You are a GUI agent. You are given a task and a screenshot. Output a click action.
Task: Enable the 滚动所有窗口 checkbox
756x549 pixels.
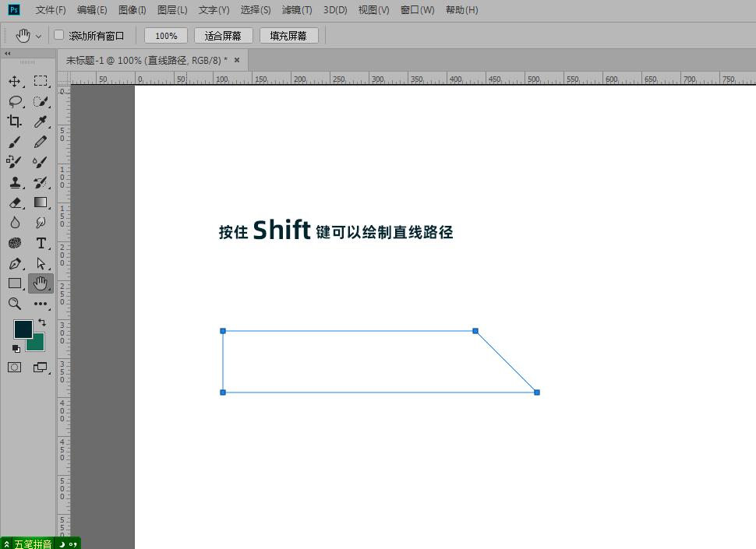click(58, 35)
